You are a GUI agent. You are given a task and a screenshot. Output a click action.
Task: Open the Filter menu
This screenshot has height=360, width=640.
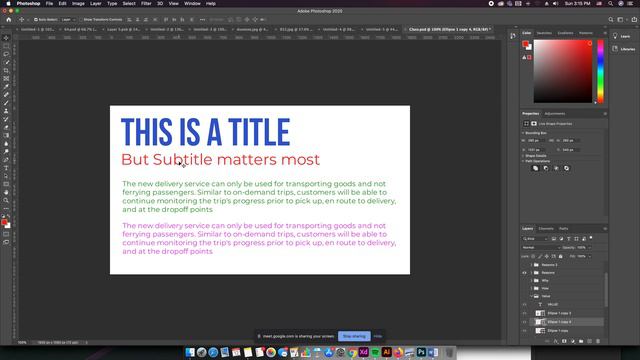point(146,4)
